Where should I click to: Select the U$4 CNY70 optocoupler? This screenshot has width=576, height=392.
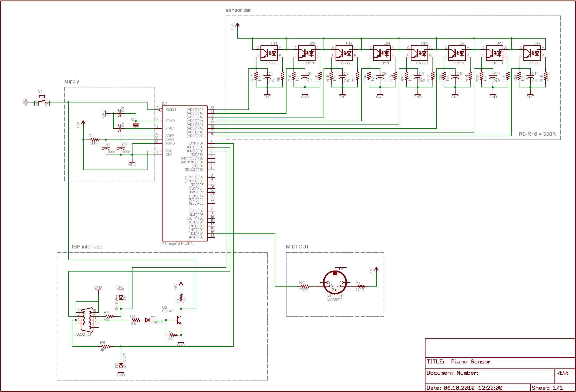[382, 53]
